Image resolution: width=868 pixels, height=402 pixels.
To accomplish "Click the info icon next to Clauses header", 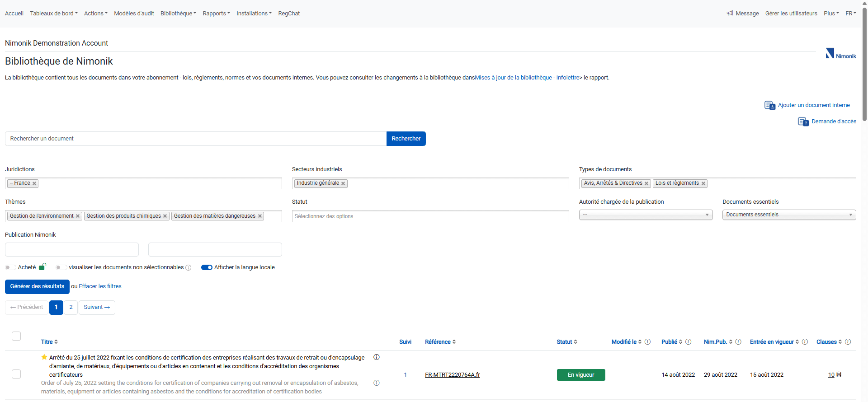I will coord(848,342).
